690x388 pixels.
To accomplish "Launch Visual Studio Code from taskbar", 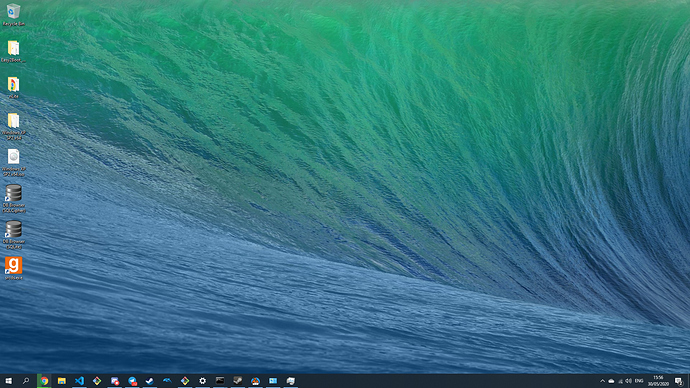I will (x=79, y=381).
